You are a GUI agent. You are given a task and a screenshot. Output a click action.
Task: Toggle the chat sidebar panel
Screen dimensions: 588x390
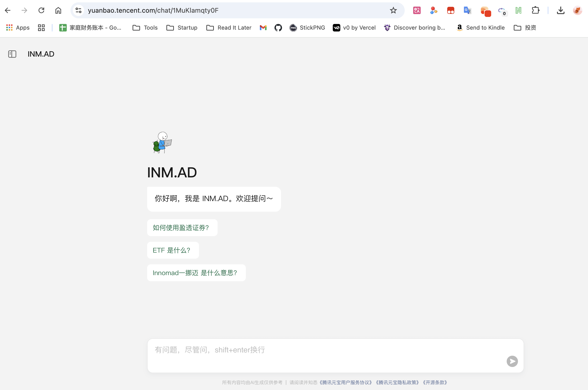click(x=12, y=54)
